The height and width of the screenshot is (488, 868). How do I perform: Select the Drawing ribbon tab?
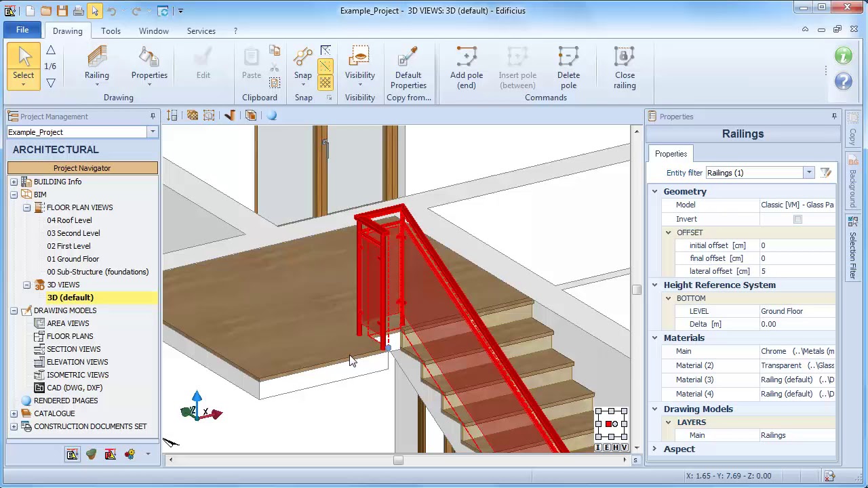(x=68, y=31)
